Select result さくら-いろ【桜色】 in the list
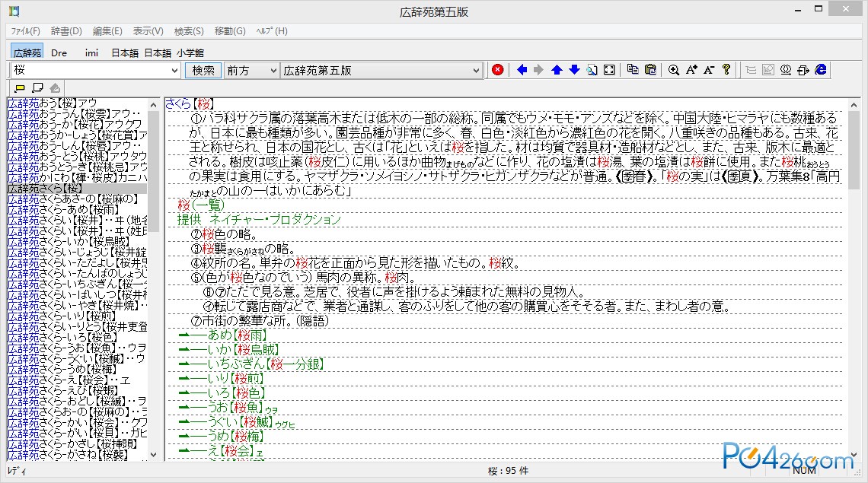This screenshot has width=868, height=483. tap(77, 338)
